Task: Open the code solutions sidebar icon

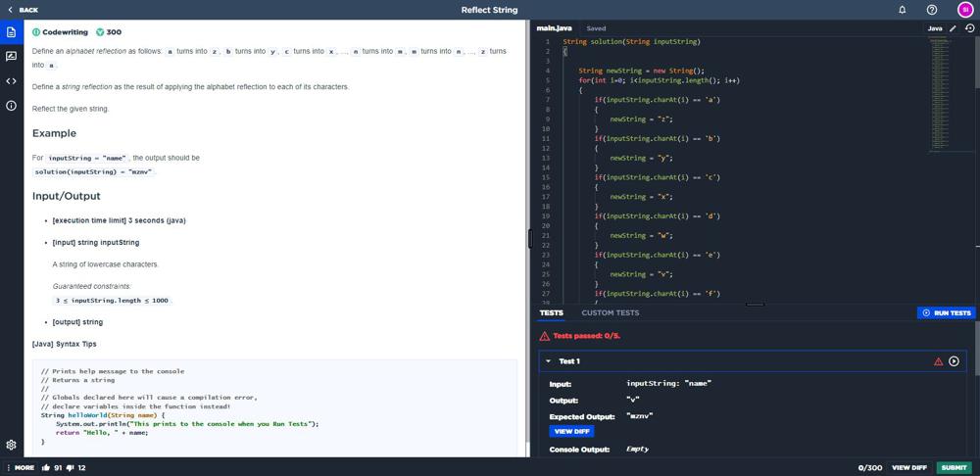Action: (x=11, y=81)
